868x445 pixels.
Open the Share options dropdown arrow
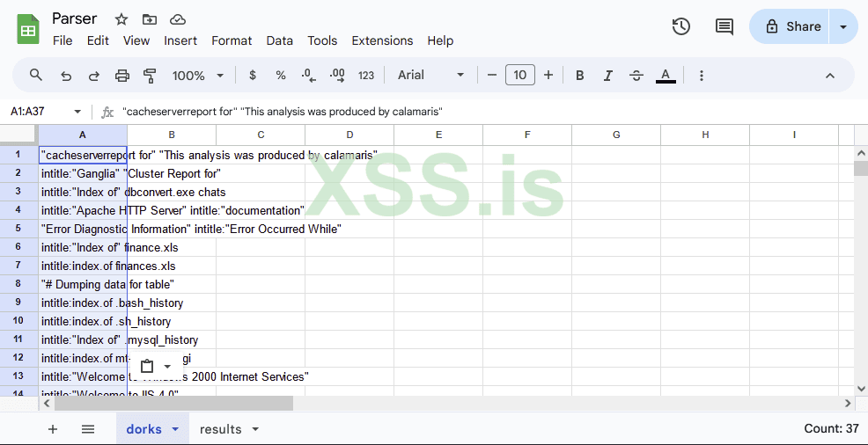[843, 26]
